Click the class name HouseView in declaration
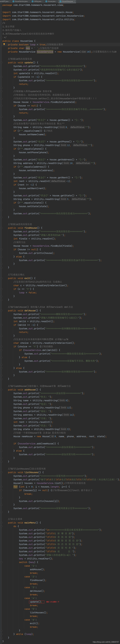120x644 pixels. click(27, 41)
